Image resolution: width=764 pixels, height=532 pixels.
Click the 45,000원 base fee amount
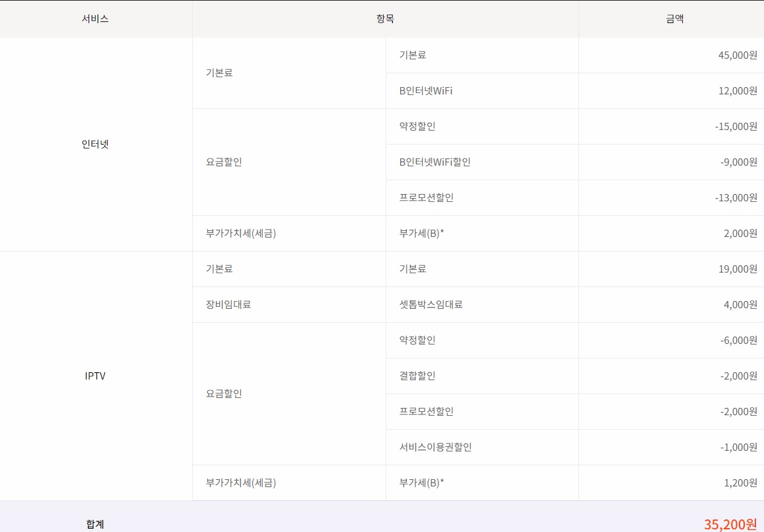738,55
